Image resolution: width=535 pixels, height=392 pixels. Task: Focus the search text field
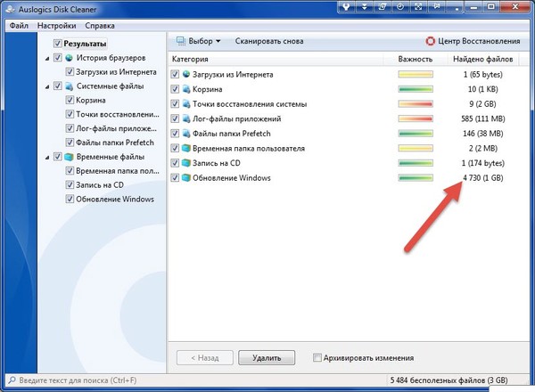point(198,380)
